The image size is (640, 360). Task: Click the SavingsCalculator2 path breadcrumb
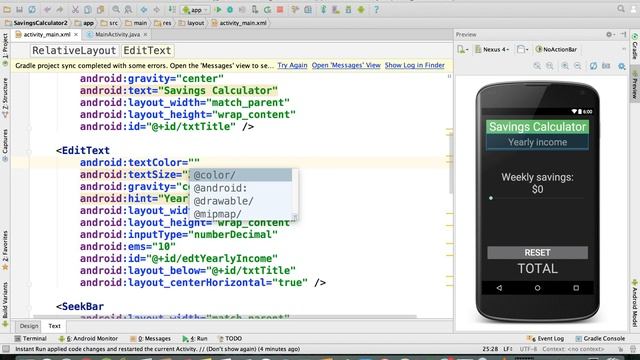(36, 23)
